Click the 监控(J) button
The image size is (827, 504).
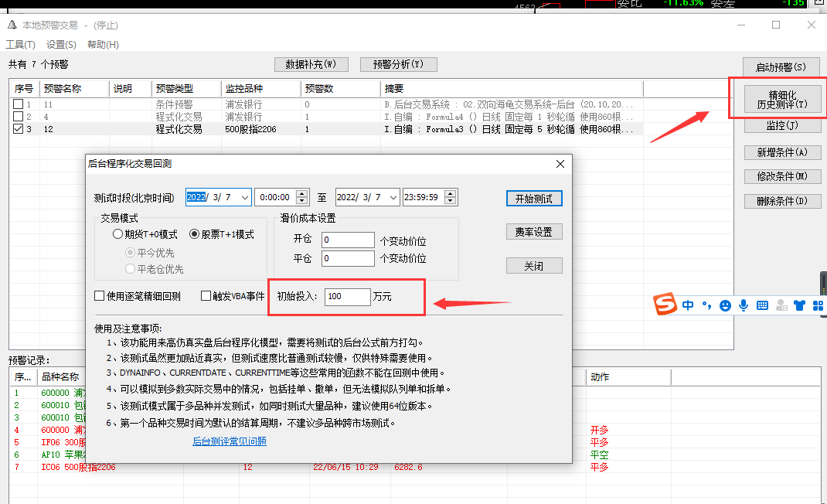point(782,125)
